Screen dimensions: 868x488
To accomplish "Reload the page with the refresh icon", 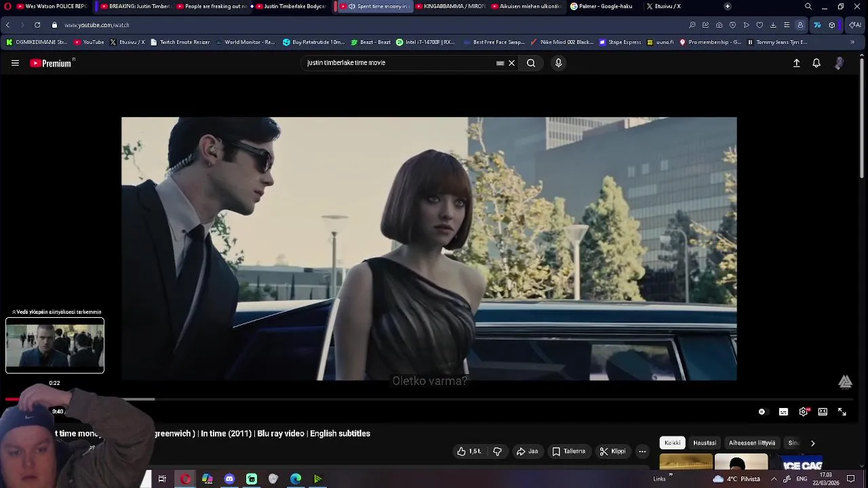I will point(37,25).
